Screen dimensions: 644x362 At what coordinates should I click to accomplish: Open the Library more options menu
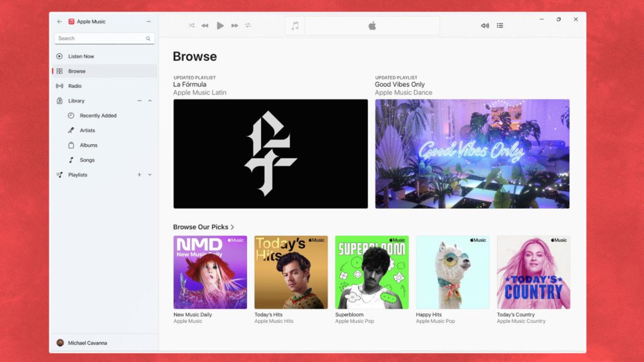click(138, 100)
